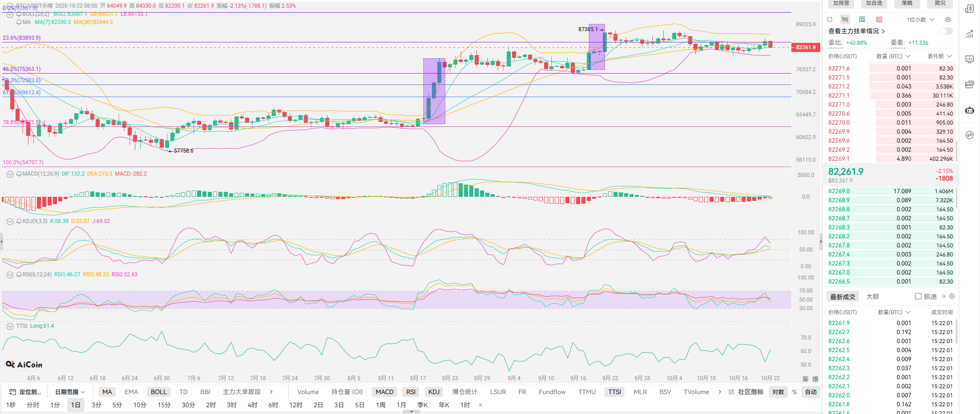Toggle the KDJ sub-indicator chip
The height and width of the screenshot is (414, 980).
tap(434, 392)
